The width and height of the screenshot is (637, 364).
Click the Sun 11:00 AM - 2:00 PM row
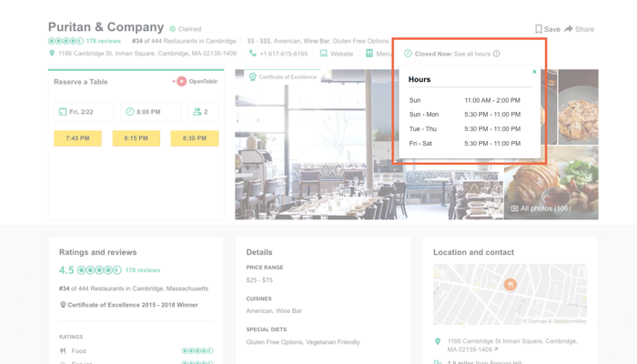[x=465, y=100]
